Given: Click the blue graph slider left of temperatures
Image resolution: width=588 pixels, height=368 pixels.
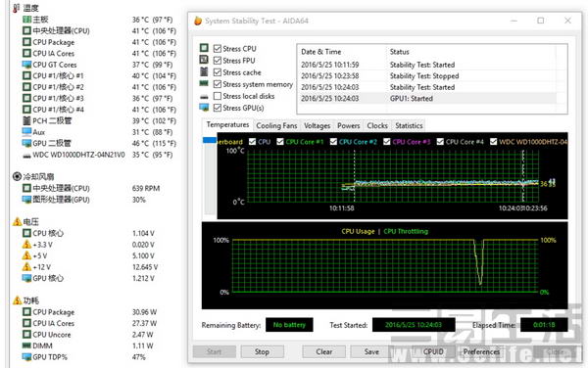Looking at the screenshot, I should coord(210,140).
